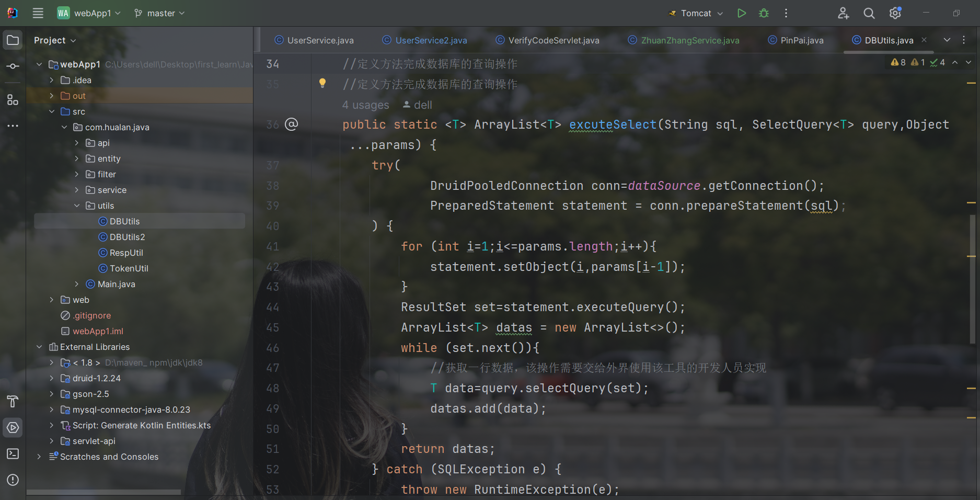Viewport: 980px width, 500px height.
Task: Collapse the src folder
Action: (x=51, y=111)
